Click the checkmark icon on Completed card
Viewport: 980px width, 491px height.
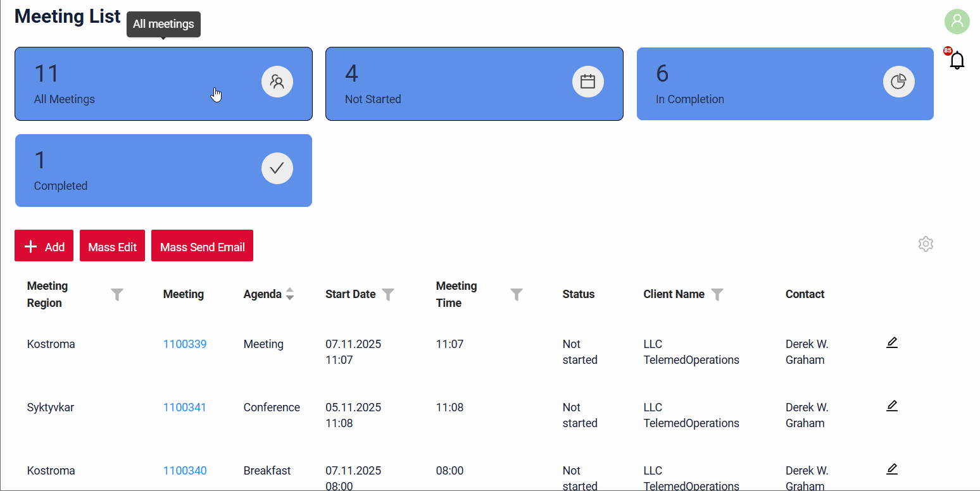277,168
